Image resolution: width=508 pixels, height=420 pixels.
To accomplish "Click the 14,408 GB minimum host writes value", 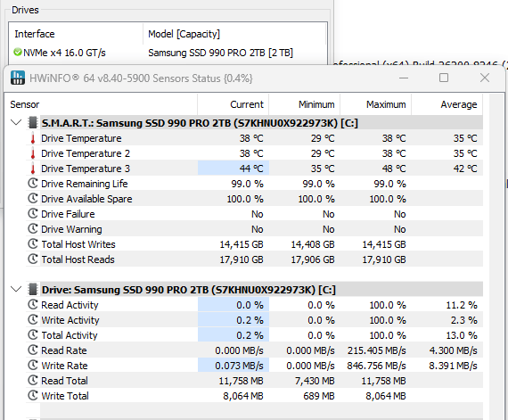I will pyautogui.click(x=313, y=244).
